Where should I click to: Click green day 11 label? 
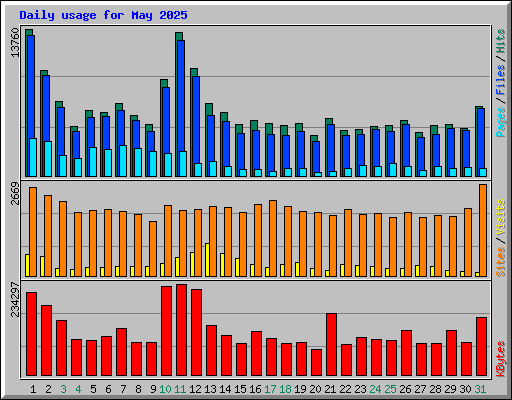pyautogui.click(x=180, y=389)
